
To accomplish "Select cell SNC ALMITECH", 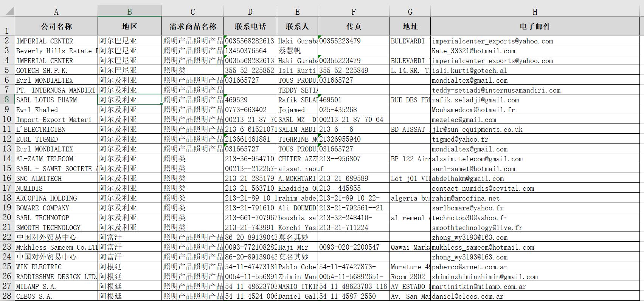I will click(x=56, y=178).
